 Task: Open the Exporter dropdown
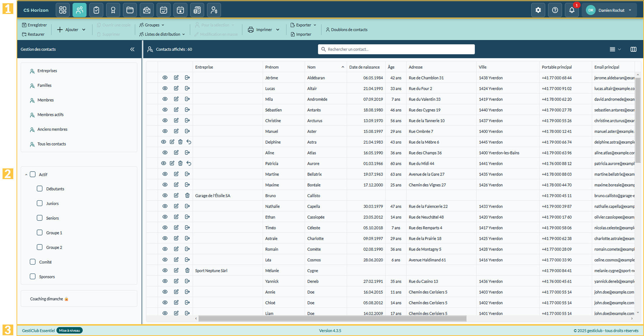[303, 25]
